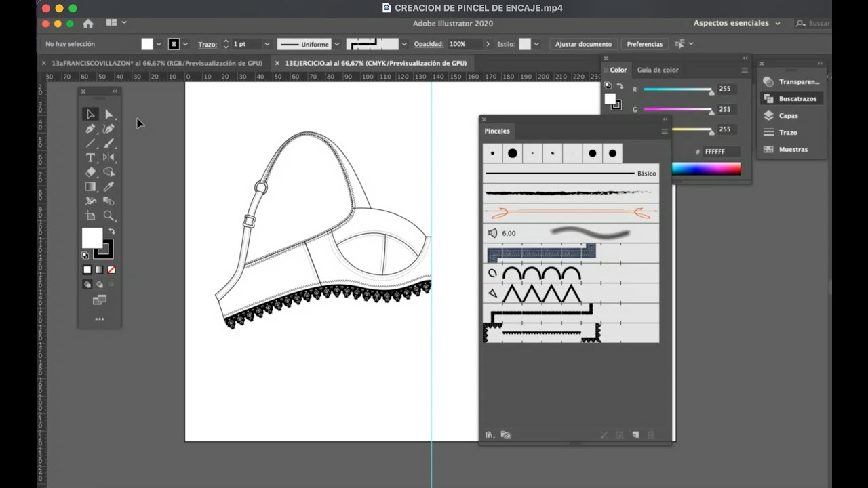Enable Draw Behind mode
868x488 pixels.
point(99,285)
